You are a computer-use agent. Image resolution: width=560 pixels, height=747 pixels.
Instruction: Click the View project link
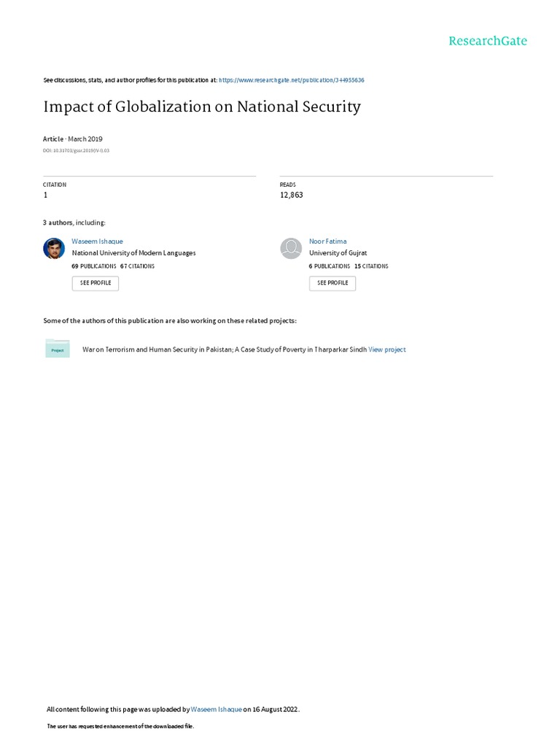click(386, 349)
